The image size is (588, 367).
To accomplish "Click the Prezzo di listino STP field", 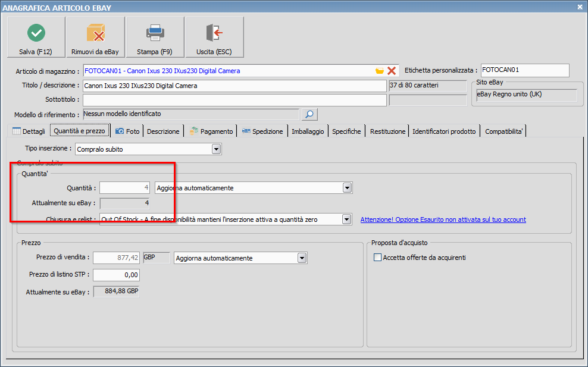I will [x=116, y=275].
